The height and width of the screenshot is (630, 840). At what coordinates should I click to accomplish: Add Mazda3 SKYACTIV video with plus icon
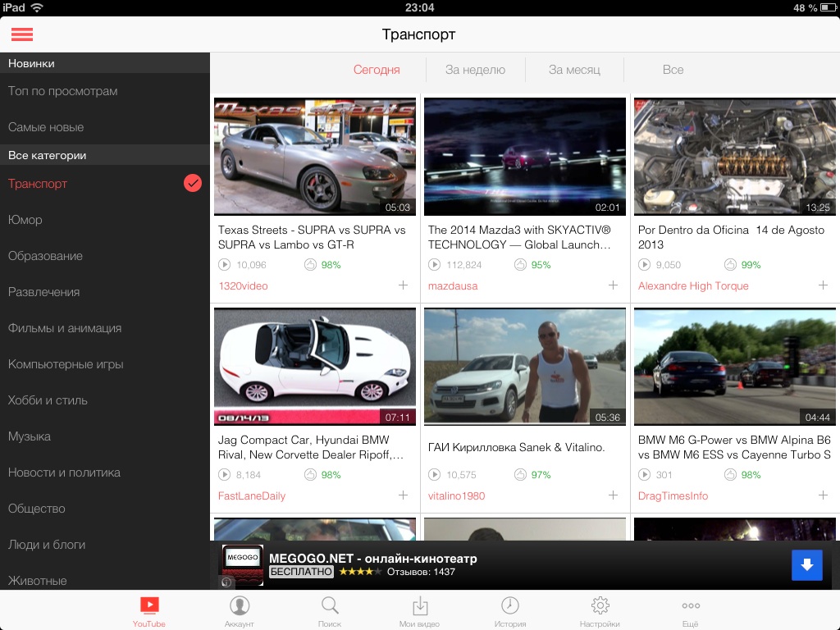tap(614, 285)
